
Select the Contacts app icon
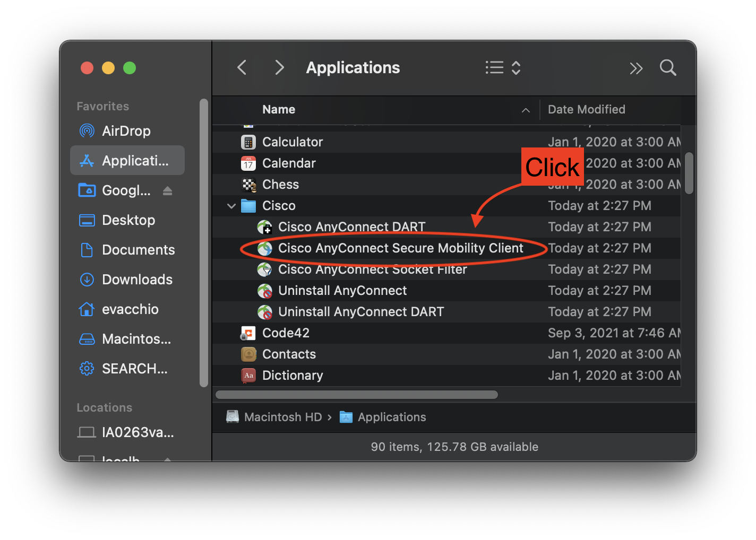point(248,354)
